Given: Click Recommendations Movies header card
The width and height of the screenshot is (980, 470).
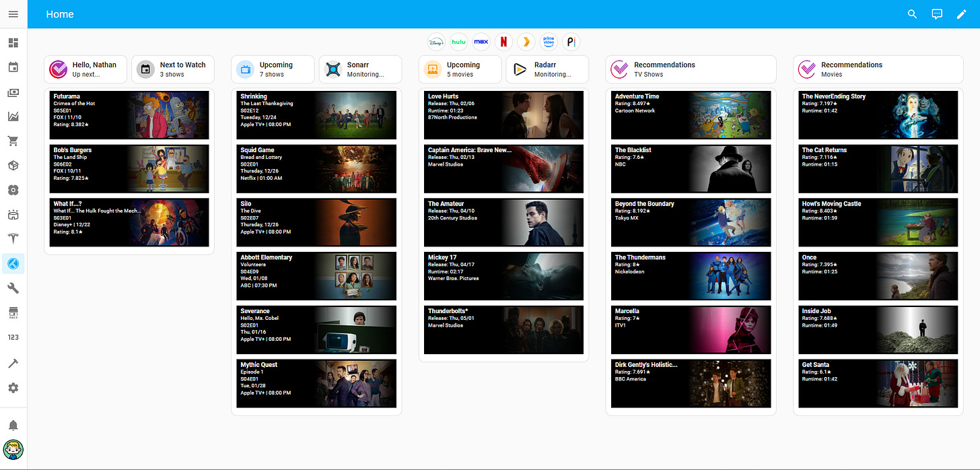Looking at the screenshot, I should tap(878, 69).
